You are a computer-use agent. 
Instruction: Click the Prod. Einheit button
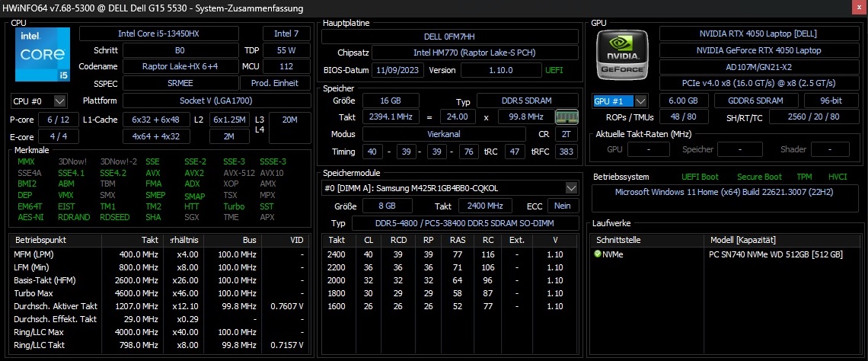tap(275, 84)
